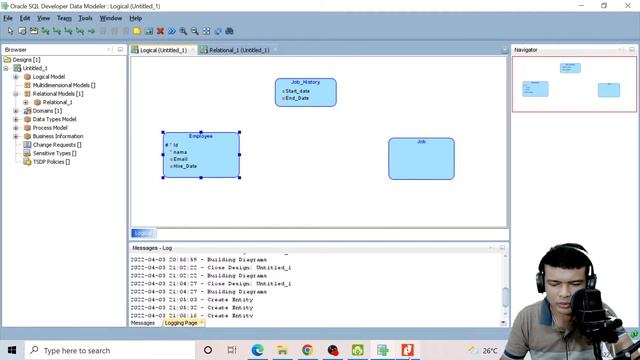Click the Default Size toolbar icon
Image resolution: width=640 pixels, height=360 pixels.
pos(218,31)
